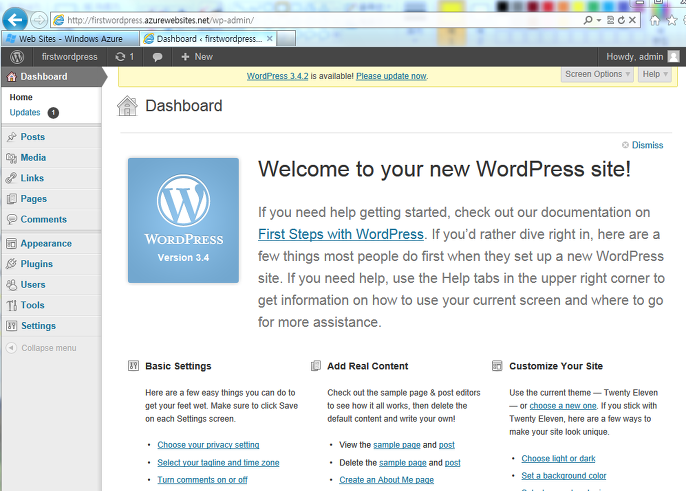Open the WordPress logo menu in admin bar
This screenshot has height=491, width=686.
coord(17,57)
